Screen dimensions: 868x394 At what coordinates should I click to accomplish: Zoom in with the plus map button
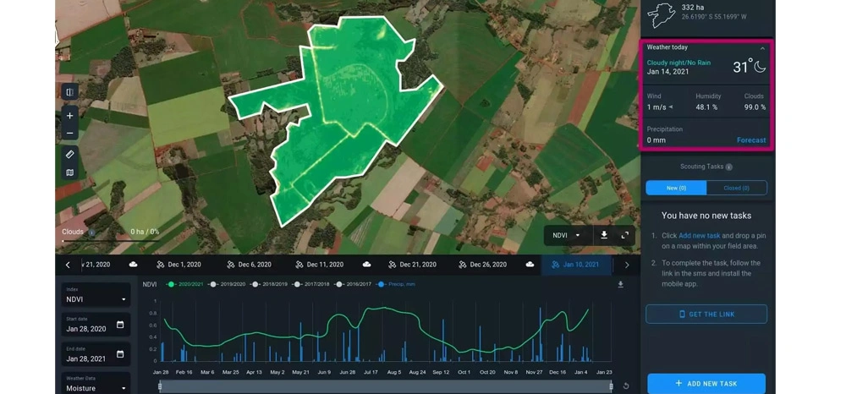(69, 116)
